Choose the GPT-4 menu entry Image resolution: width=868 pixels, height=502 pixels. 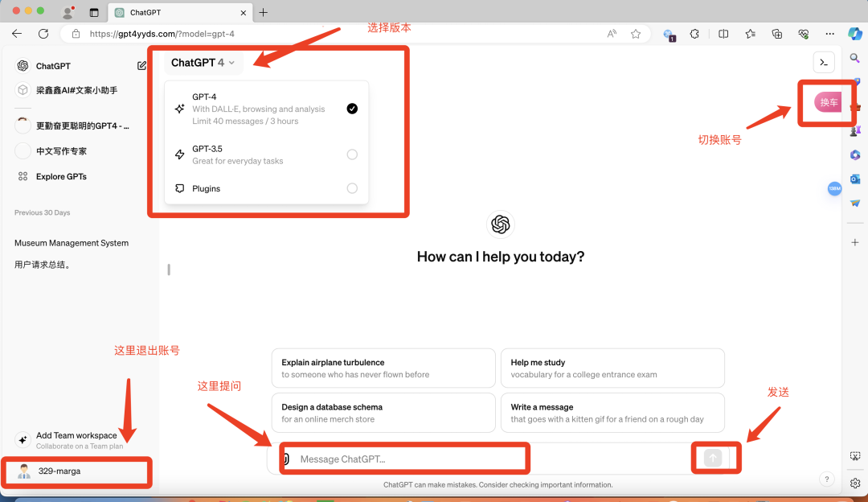[x=266, y=109]
